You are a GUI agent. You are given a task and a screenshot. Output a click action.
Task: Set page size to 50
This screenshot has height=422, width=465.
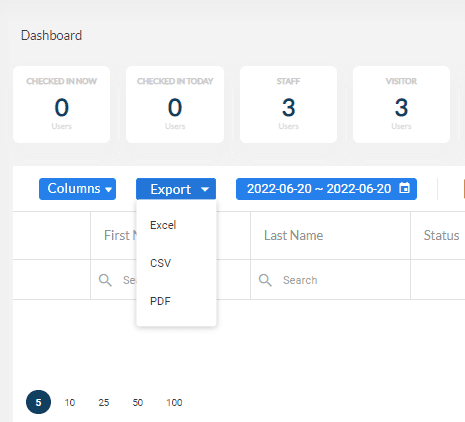[x=138, y=402]
